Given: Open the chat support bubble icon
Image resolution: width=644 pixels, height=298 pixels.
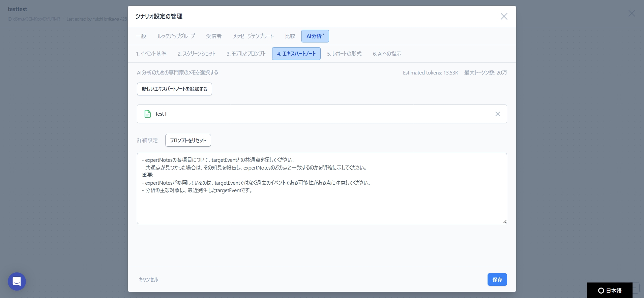Looking at the screenshot, I should pos(17,281).
